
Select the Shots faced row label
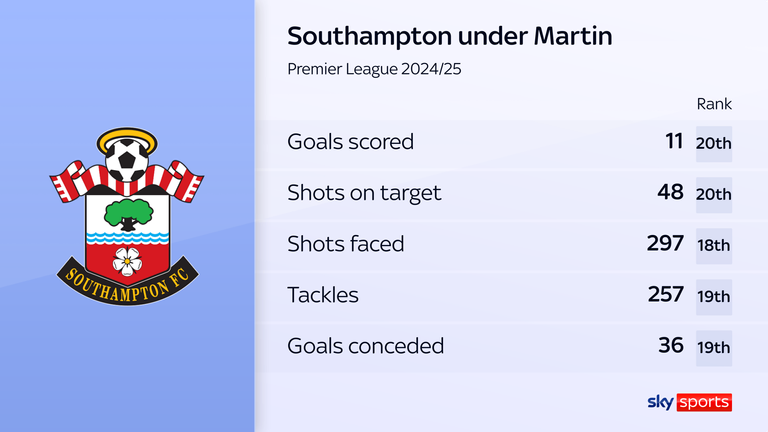tap(346, 244)
